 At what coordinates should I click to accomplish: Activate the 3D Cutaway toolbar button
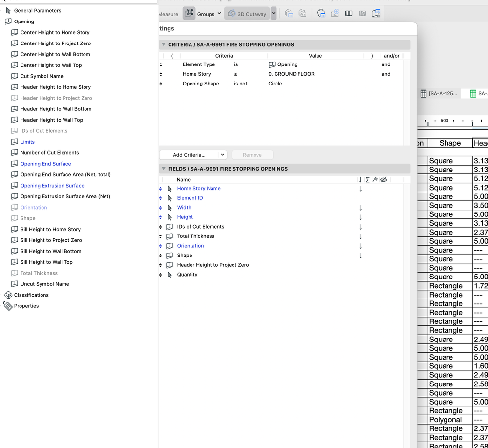pyautogui.click(x=247, y=13)
